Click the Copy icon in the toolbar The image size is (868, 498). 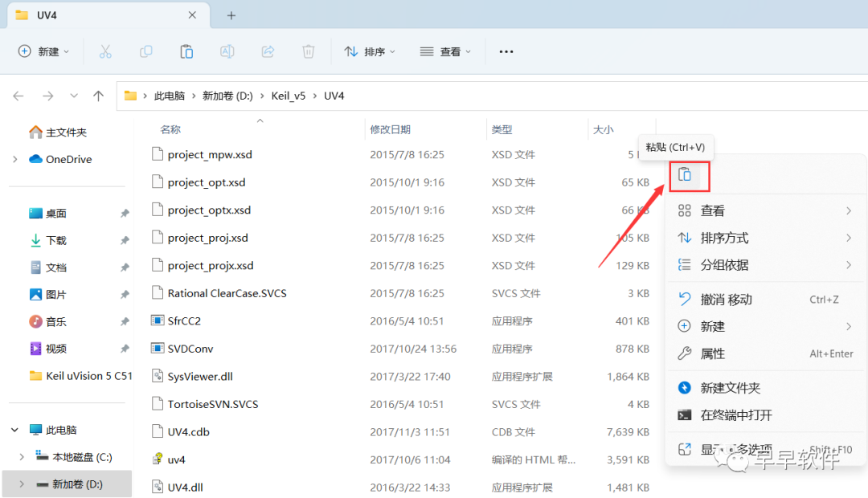pos(145,51)
